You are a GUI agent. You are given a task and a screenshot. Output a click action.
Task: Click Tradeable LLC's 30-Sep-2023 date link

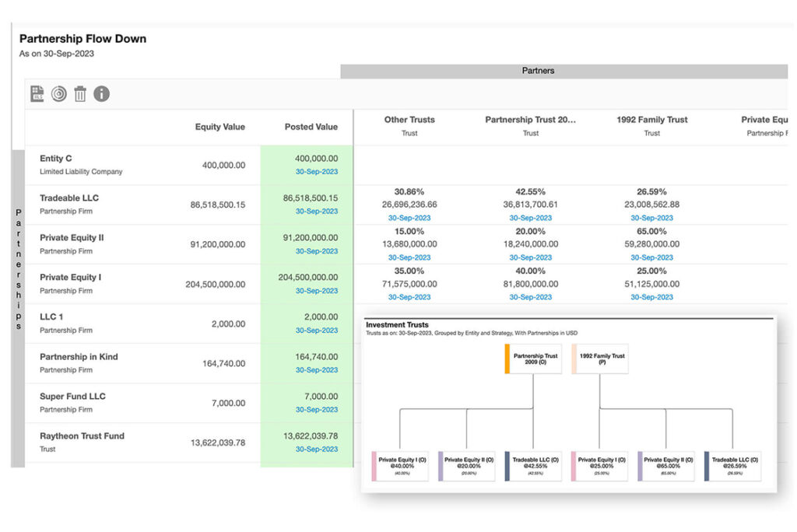point(316,211)
